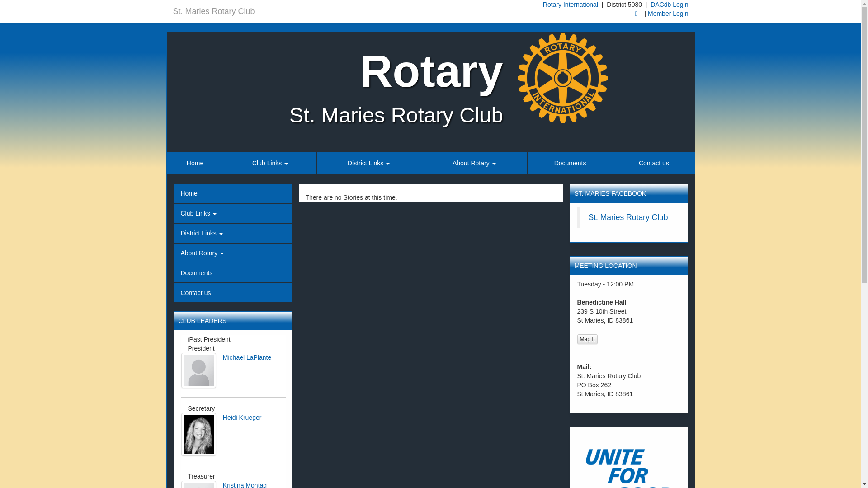Image resolution: width=868 pixels, height=488 pixels.
Task: Click the Benedictine Hall venue name
Action: 601,302
